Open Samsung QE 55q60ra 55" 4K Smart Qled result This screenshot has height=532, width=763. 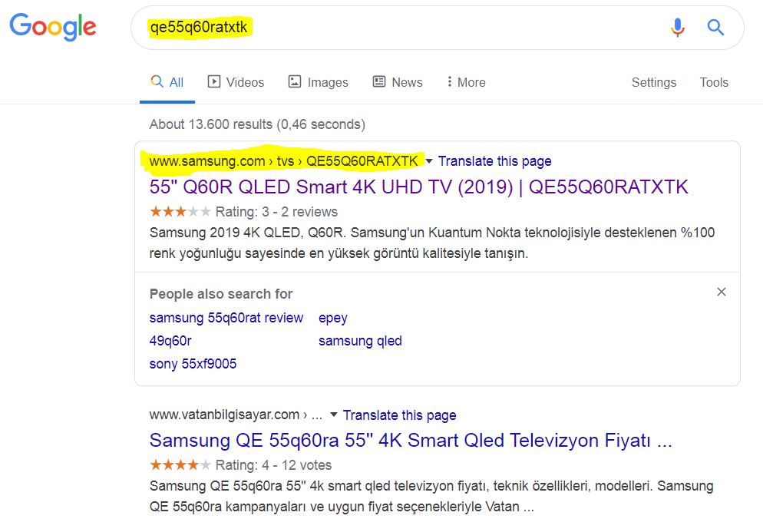click(x=411, y=440)
